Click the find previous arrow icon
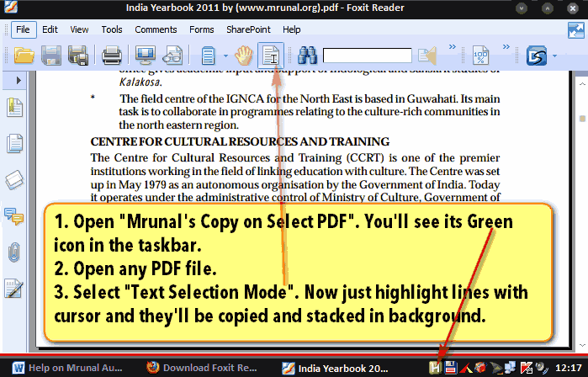 click(427, 56)
